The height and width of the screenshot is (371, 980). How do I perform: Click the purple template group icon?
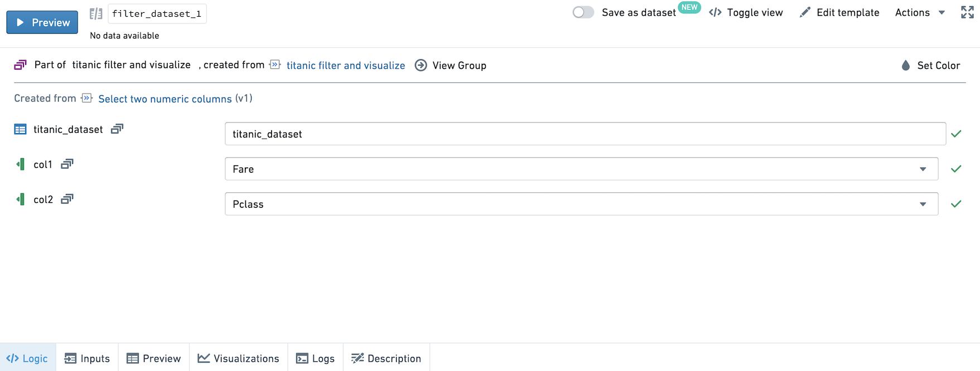click(x=21, y=65)
